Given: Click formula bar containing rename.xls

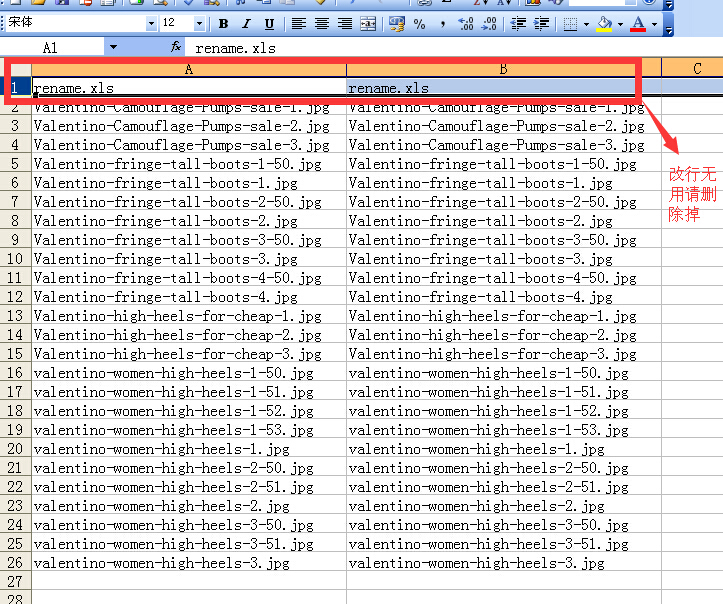Looking at the screenshot, I should click(454, 48).
